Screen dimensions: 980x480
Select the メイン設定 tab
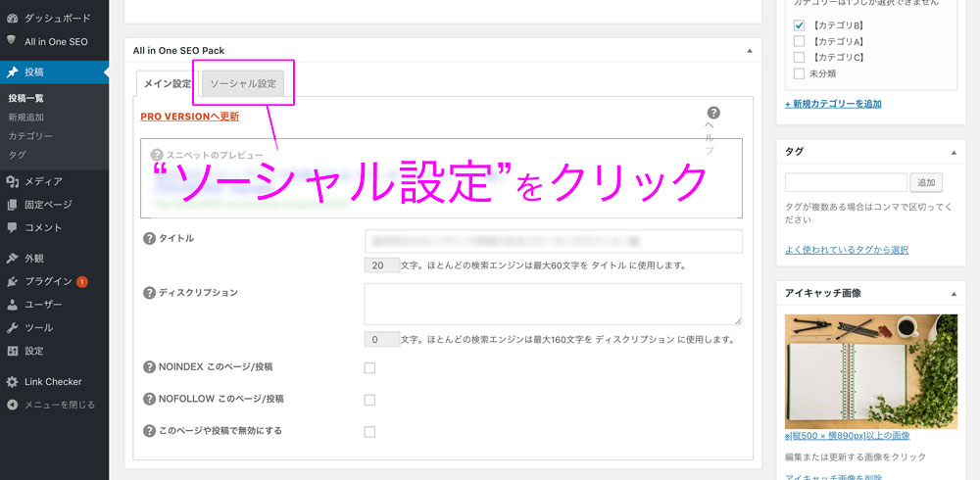pos(167,83)
